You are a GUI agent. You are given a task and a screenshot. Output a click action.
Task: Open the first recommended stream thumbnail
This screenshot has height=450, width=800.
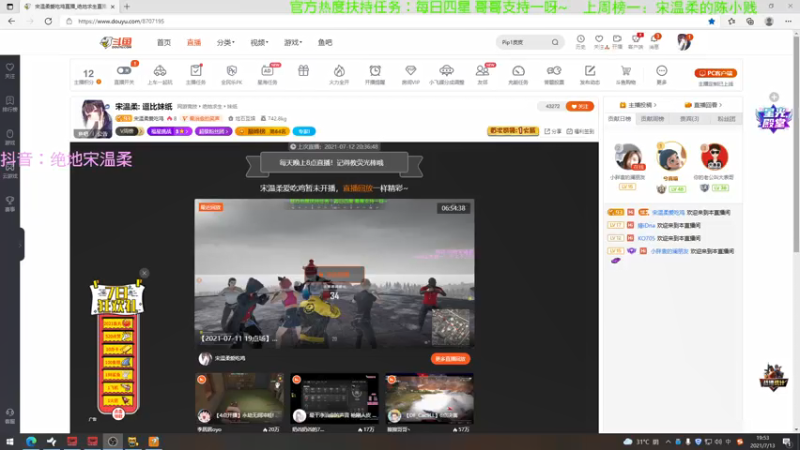click(239, 398)
